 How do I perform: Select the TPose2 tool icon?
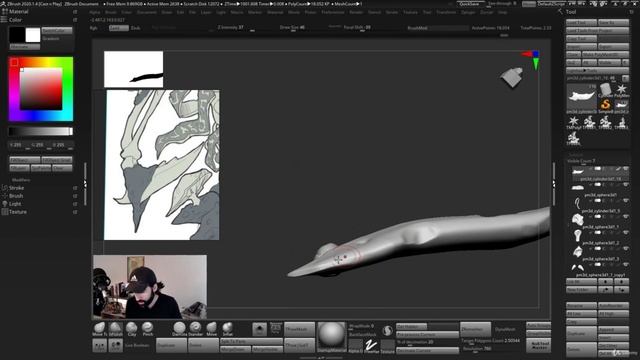[x=606, y=122]
